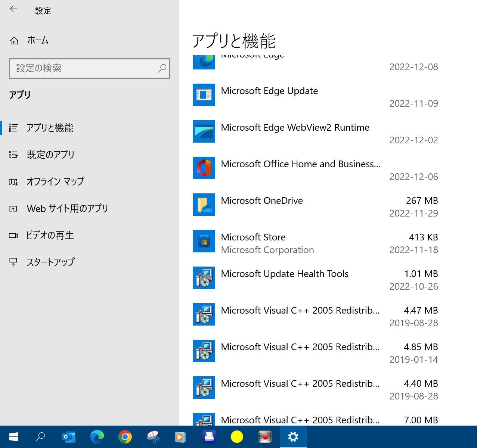
Task: Click the list icon next to アプリと機能
Action: pyautogui.click(x=13, y=128)
